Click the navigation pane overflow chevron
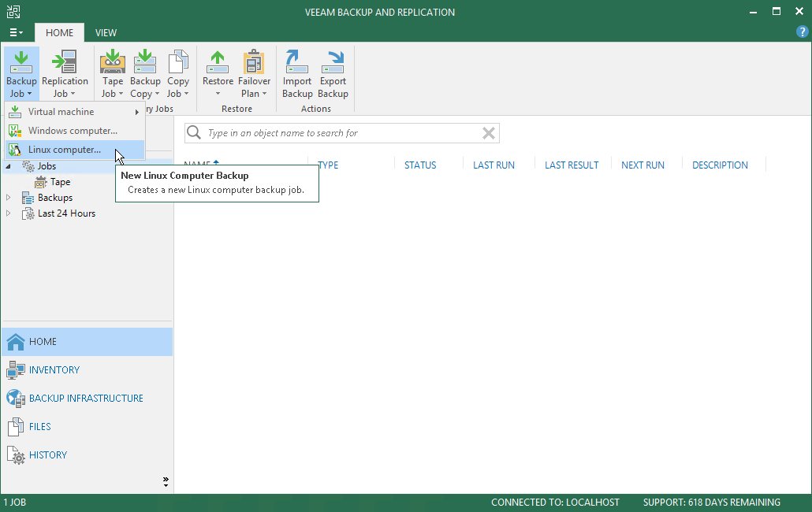The image size is (812, 512). pyautogui.click(x=166, y=482)
